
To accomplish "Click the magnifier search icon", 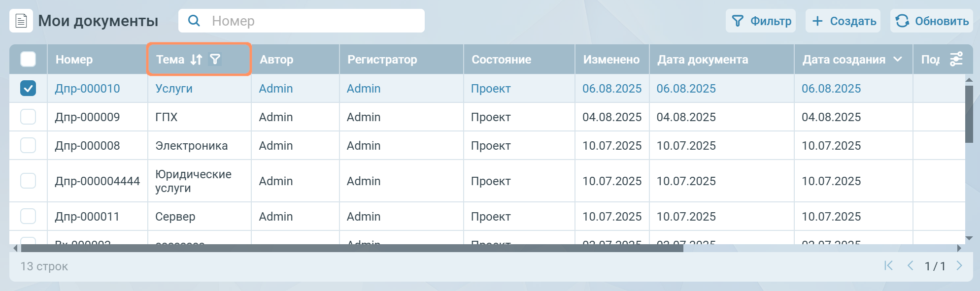I will point(194,21).
